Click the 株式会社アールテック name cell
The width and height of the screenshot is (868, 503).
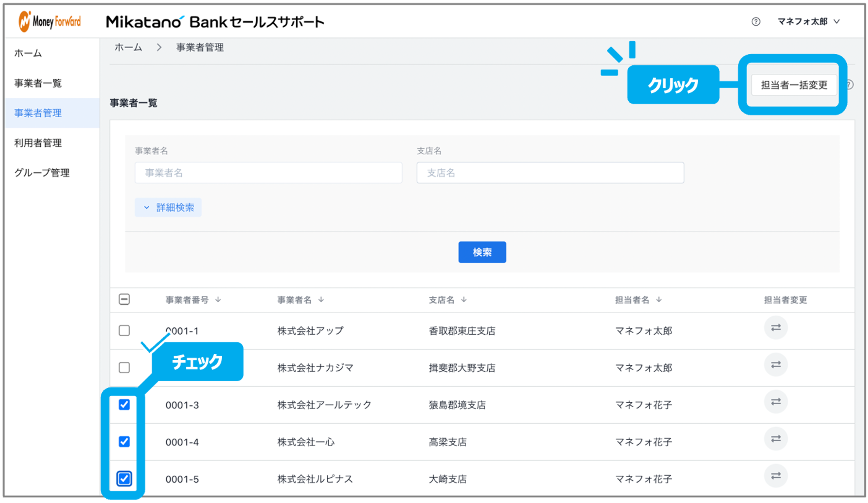[x=325, y=405]
